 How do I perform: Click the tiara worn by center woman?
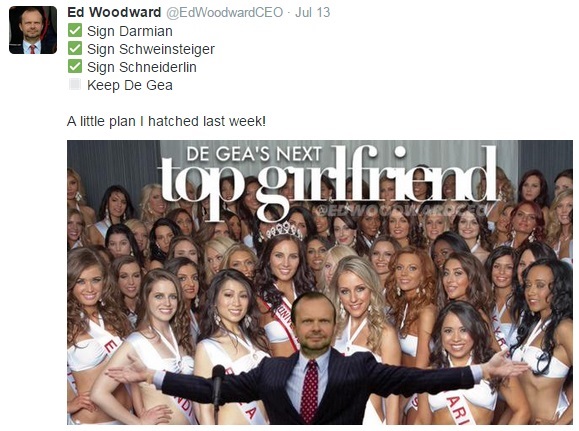(284, 230)
